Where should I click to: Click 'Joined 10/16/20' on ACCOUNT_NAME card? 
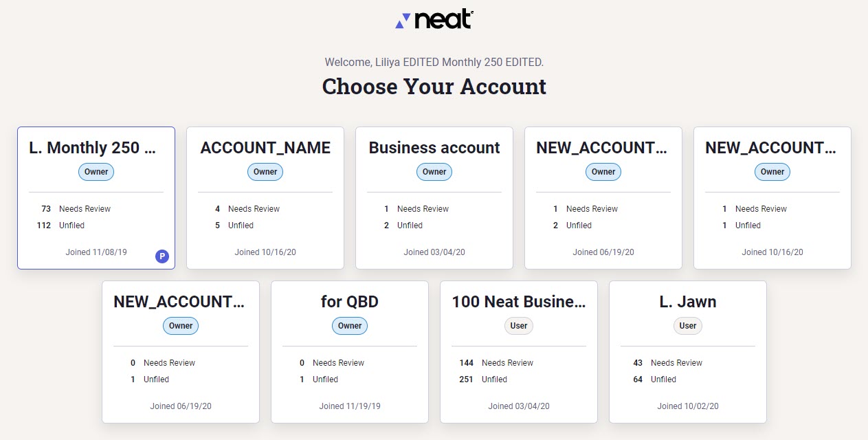(265, 252)
